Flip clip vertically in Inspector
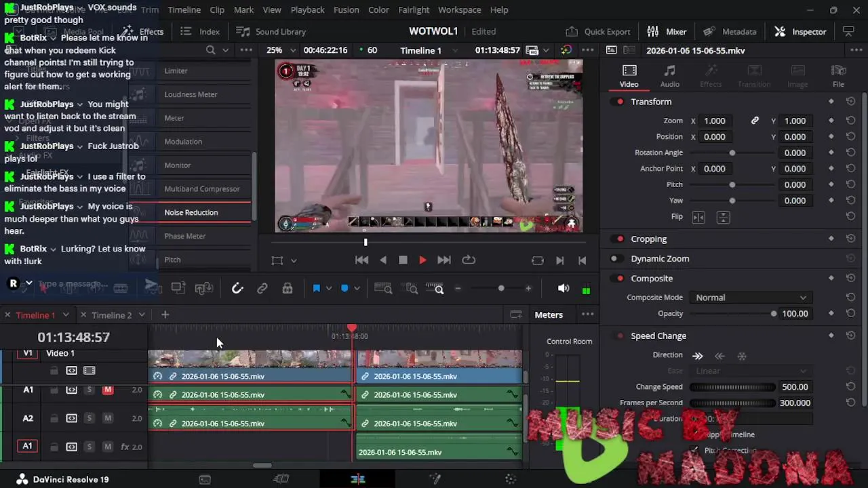Viewport: 868px width, 488px height. click(723, 217)
